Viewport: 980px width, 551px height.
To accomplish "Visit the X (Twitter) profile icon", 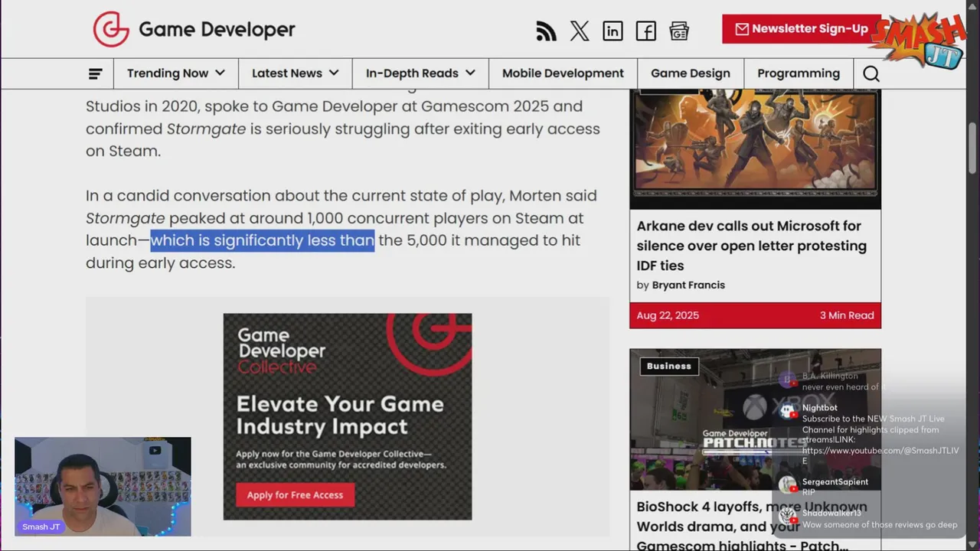I will [580, 31].
